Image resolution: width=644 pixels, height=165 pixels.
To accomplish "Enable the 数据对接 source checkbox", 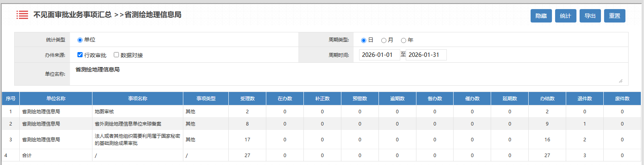I will click(116, 55).
